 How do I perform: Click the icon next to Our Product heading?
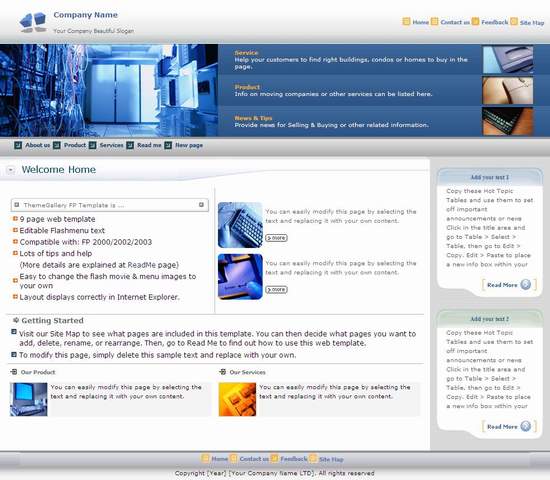point(14,372)
